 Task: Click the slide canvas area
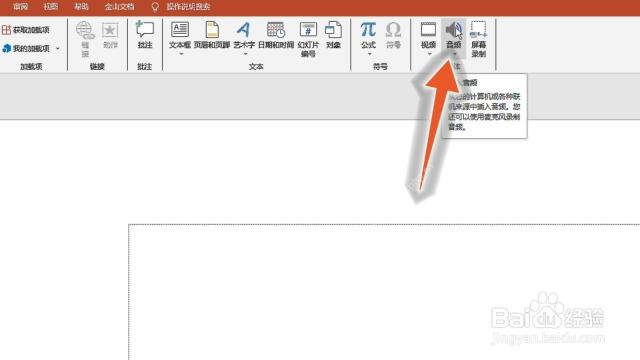[384, 292]
